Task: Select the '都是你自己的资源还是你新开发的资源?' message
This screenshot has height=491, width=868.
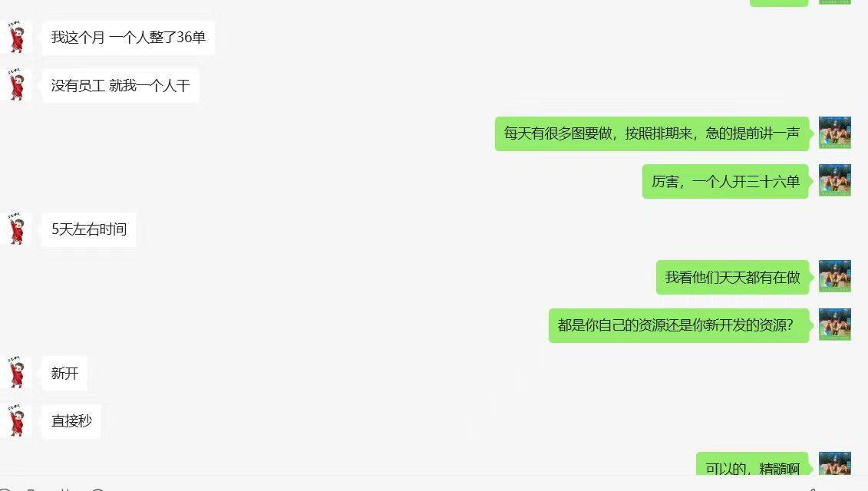Action: pos(678,325)
